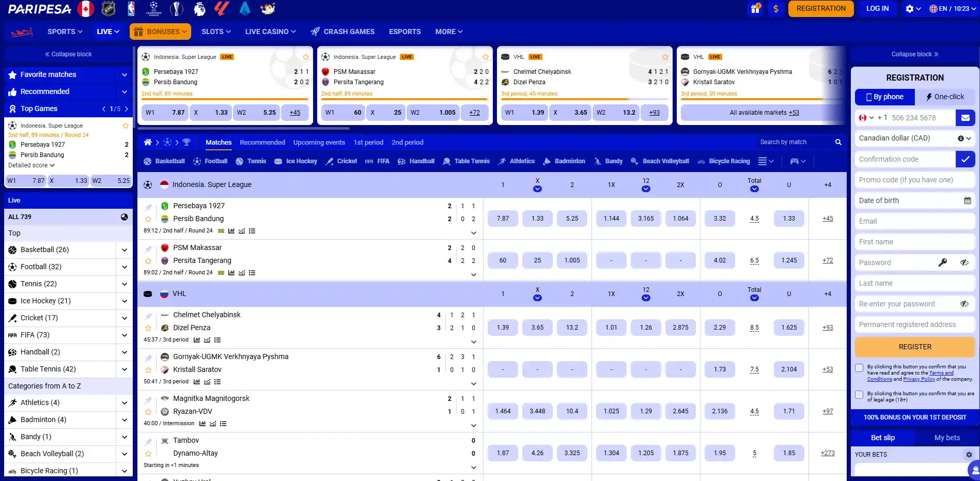Favorite the Persebaya 1927 match row star
The height and width of the screenshot is (481, 980).
coord(148,219)
